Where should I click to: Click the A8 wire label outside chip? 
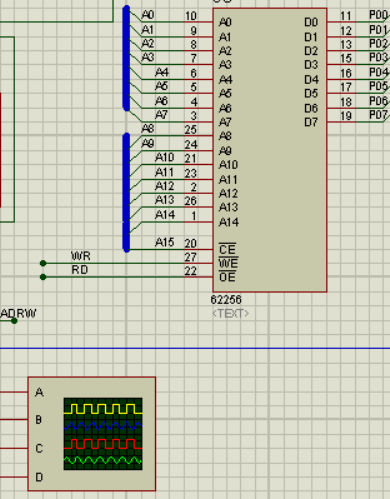point(148,129)
